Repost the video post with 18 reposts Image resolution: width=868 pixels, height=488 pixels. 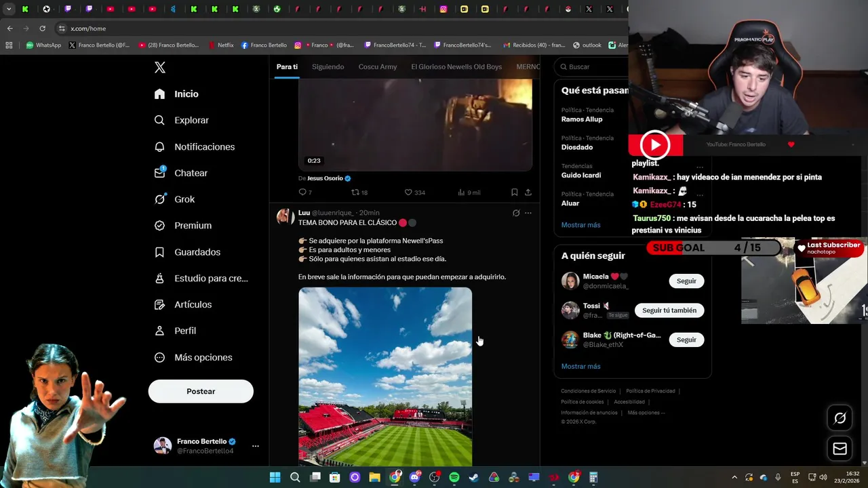point(359,192)
